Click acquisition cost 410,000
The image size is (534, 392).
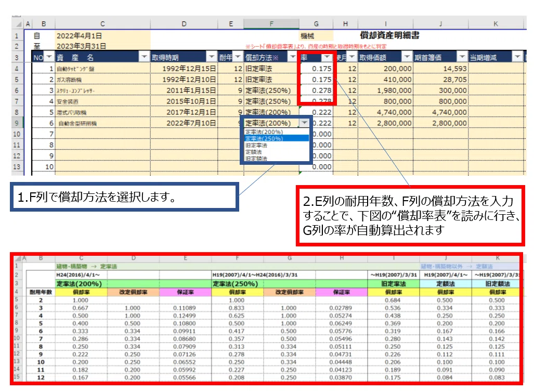click(397, 80)
